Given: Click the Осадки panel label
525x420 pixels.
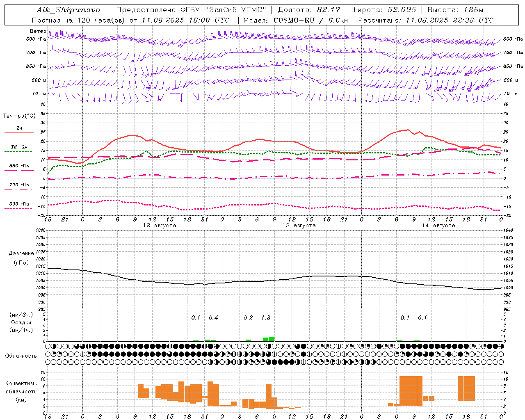Looking at the screenshot, I should [21, 322].
